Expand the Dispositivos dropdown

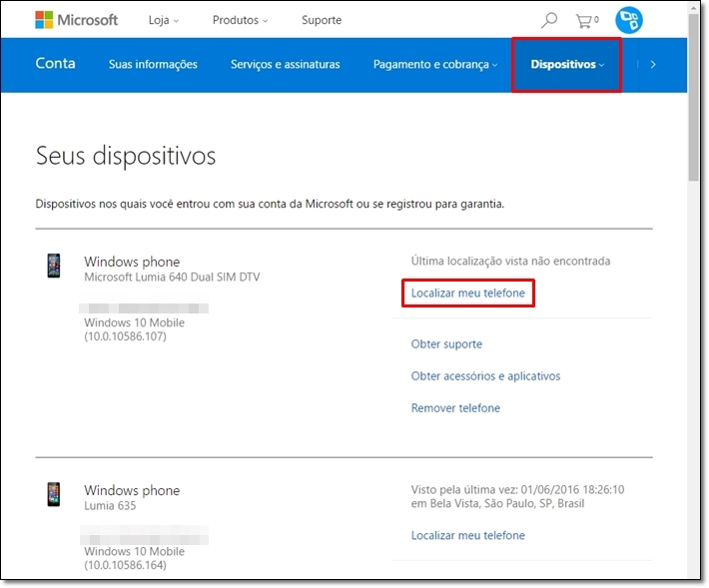click(x=567, y=64)
